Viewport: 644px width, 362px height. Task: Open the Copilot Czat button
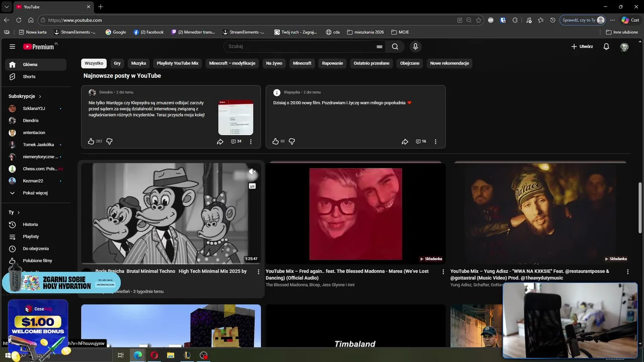click(630, 20)
